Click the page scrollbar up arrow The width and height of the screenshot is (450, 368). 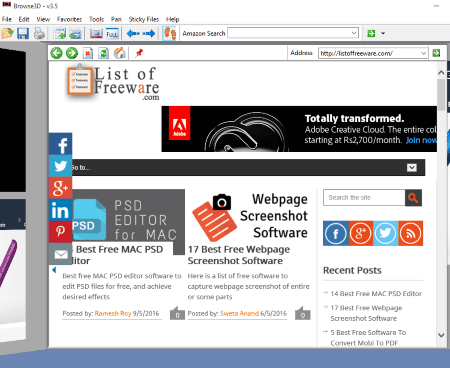click(x=441, y=72)
